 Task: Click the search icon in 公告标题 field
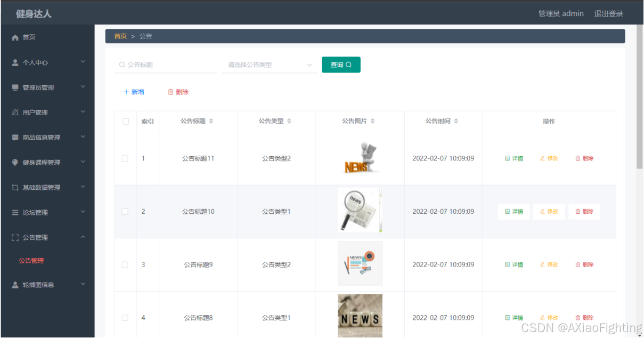pyautogui.click(x=122, y=65)
